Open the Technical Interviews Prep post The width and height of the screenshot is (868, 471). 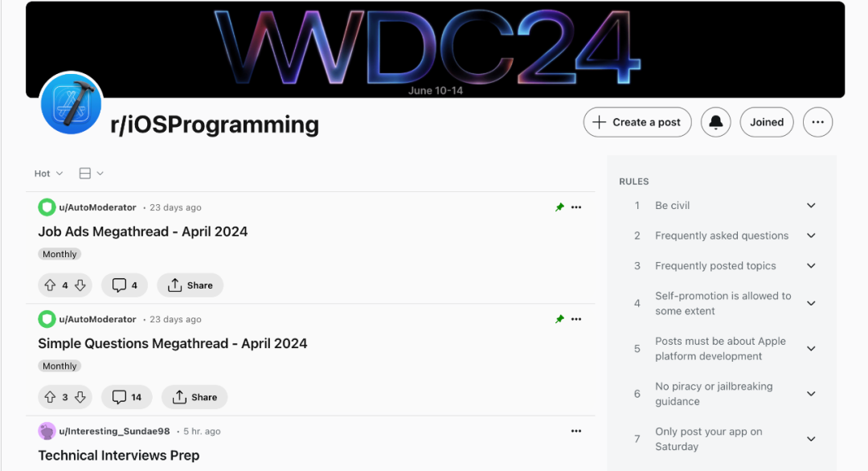(119, 456)
